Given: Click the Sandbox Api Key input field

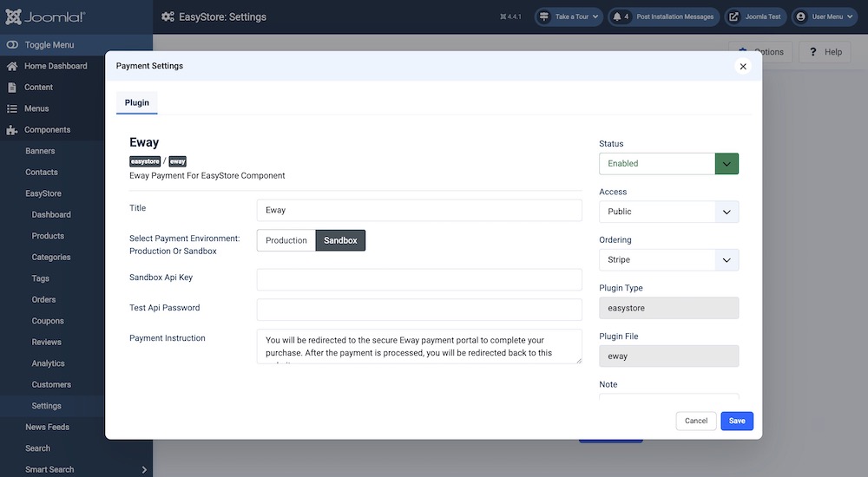Looking at the screenshot, I should pyautogui.click(x=419, y=279).
